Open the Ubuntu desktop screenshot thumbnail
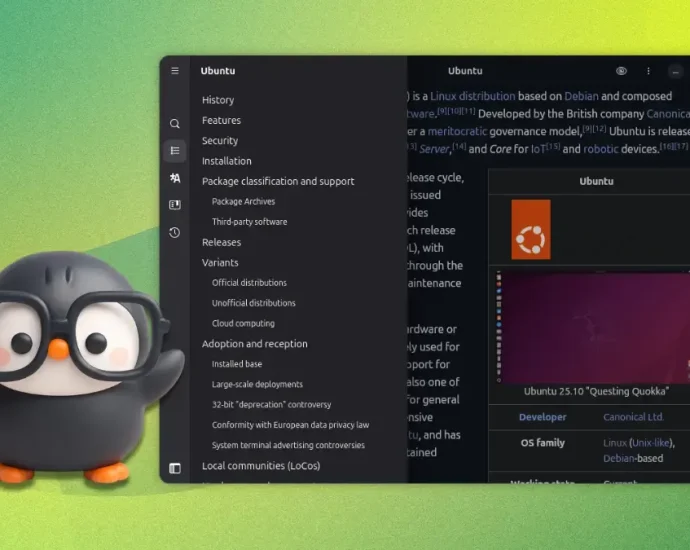 592,327
